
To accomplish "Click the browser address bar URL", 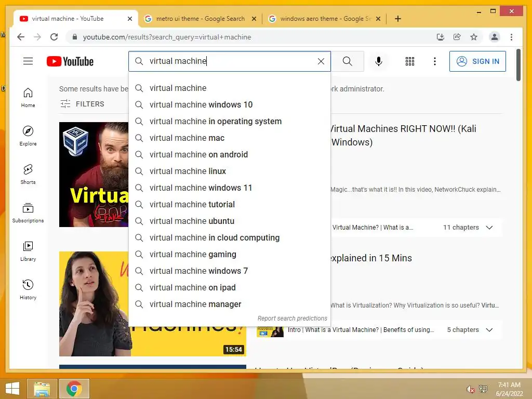I will 167,37.
